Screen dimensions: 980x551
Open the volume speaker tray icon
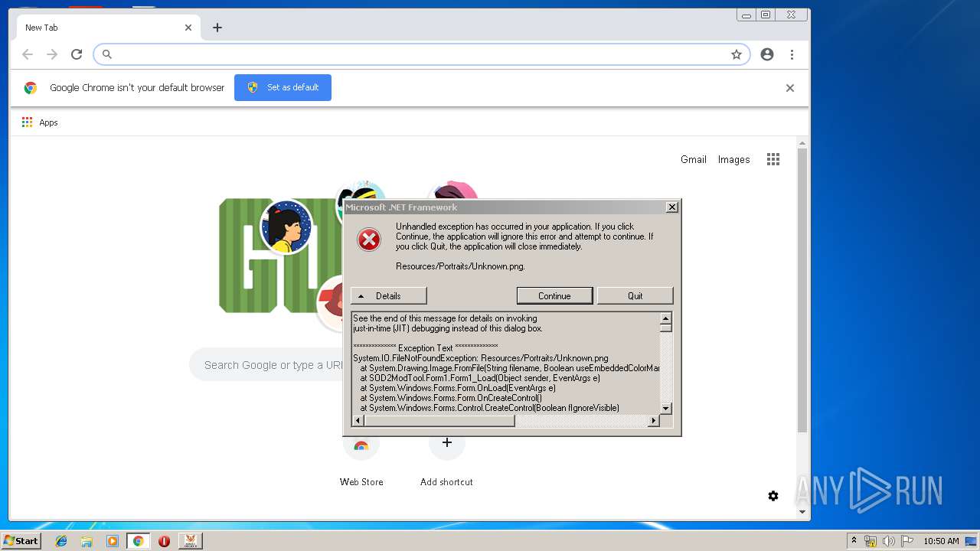pyautogui.click(x=888, y=541)
